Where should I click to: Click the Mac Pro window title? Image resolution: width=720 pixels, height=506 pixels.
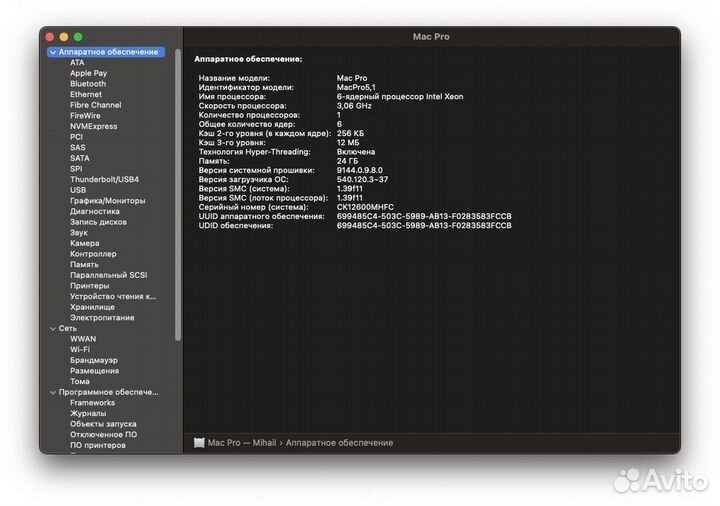[x=431, y=37]
